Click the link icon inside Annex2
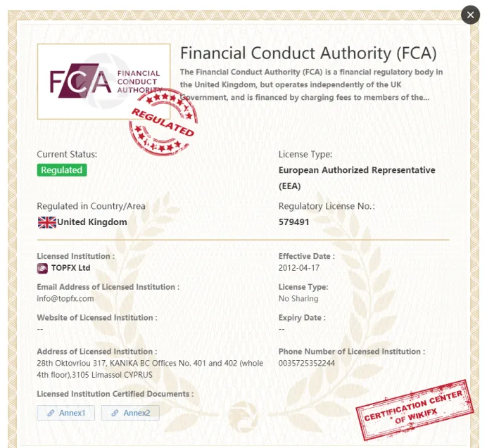 tap(115, 413)
